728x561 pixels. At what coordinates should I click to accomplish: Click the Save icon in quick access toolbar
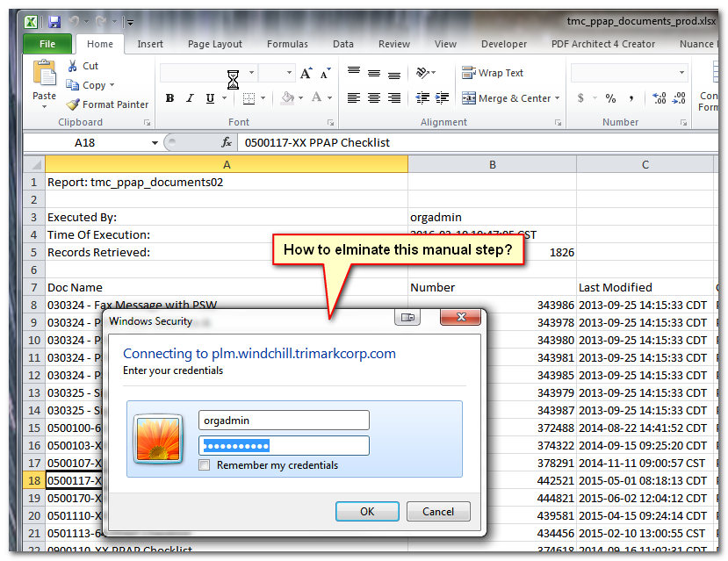click(x=54, y=22)
